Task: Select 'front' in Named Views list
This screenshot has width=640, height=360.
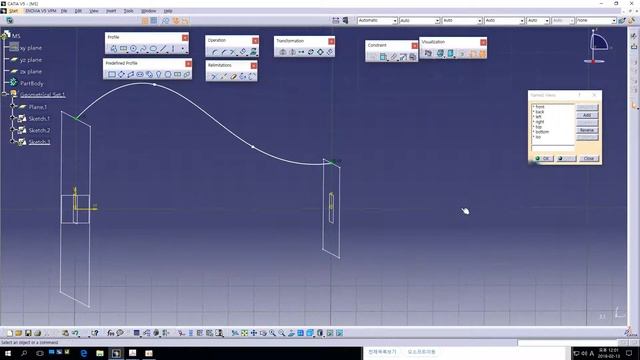Action: (539, 107)
